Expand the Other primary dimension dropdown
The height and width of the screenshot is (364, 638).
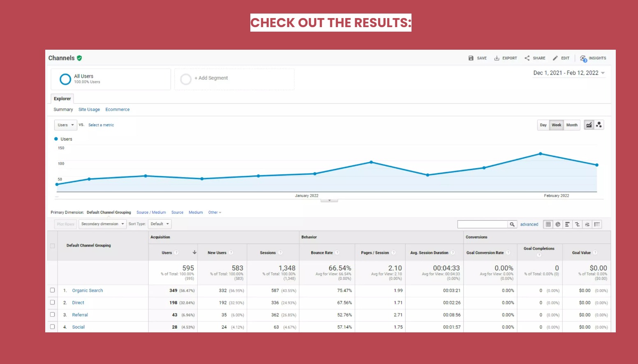[x=215, y=213]
